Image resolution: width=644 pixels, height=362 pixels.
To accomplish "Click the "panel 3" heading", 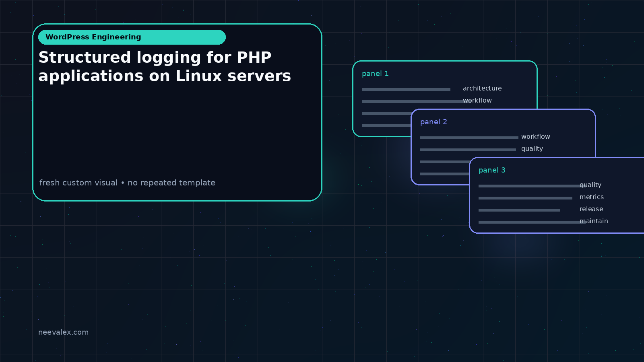I will pos(492,170).
